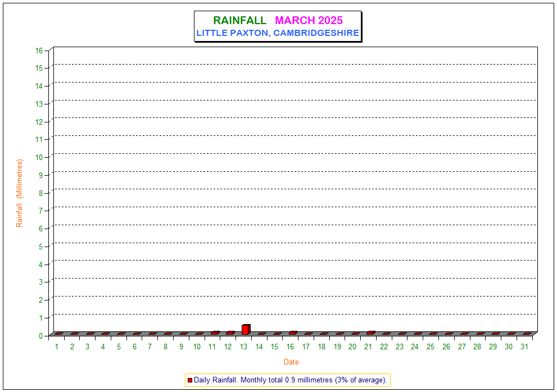This screenshot has height=392, width=557.
Task: Click date label 18 on x-axis
Action: (321, 347)
